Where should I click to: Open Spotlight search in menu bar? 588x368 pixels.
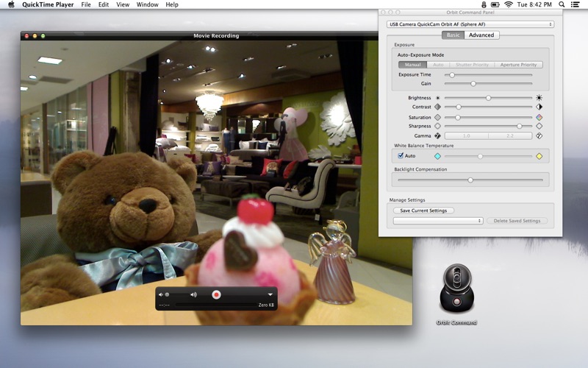coord(562,4)
